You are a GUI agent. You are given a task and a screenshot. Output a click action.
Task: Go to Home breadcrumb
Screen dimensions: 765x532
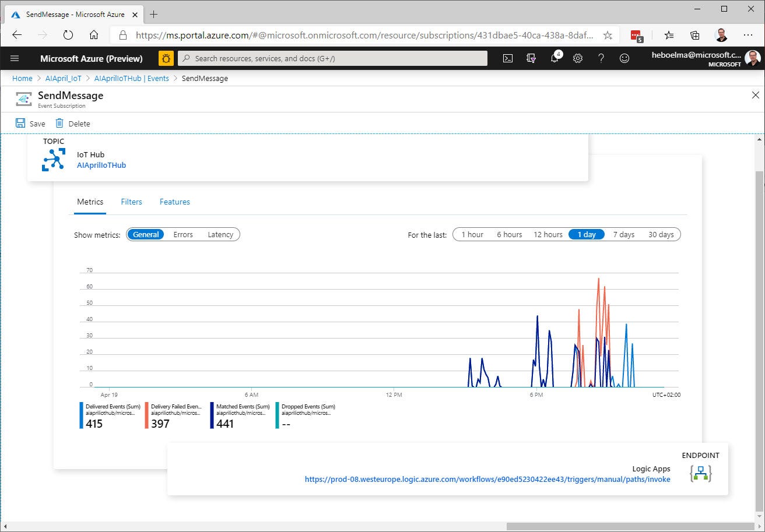click(x=22, y=78)
